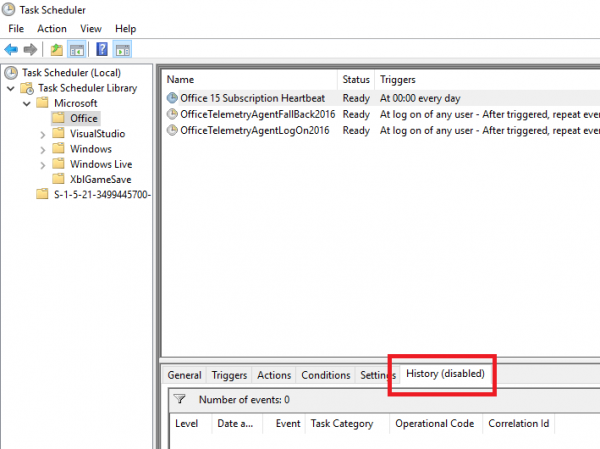Select the Windows Live folder label
The image size is (600, 449).
click(x=101, y=164)
